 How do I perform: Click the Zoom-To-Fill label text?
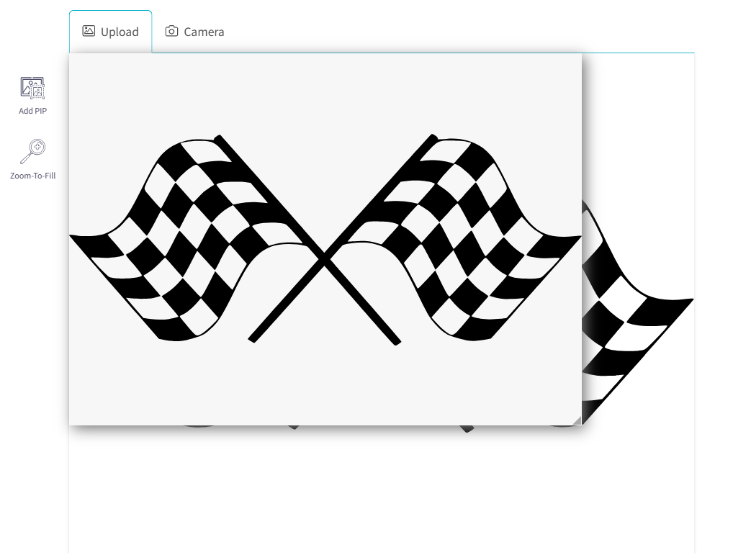point(32,175)
